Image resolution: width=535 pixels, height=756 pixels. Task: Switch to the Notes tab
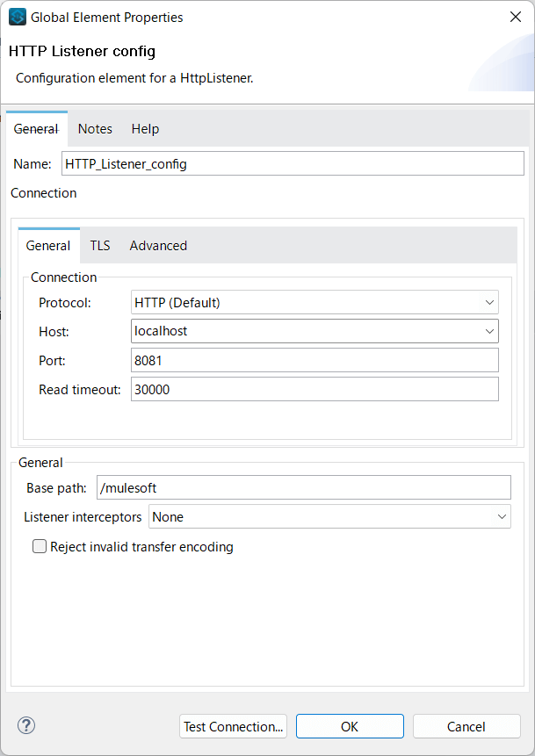(95, 129)
